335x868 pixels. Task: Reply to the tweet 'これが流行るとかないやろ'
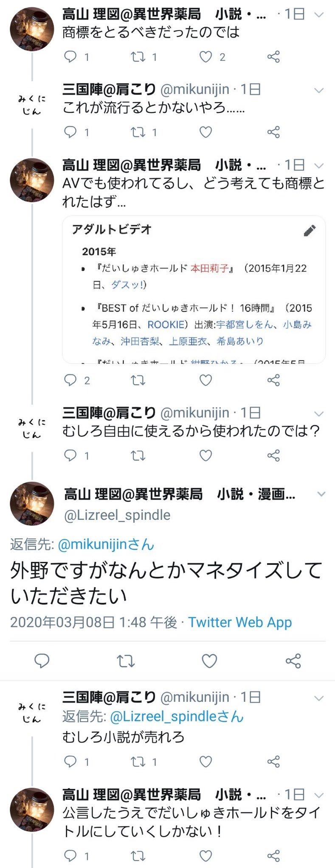(70, 132)
